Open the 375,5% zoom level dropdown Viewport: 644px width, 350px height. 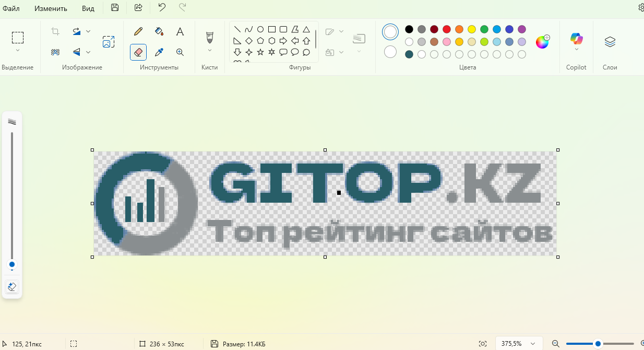(x=532, y=344)
